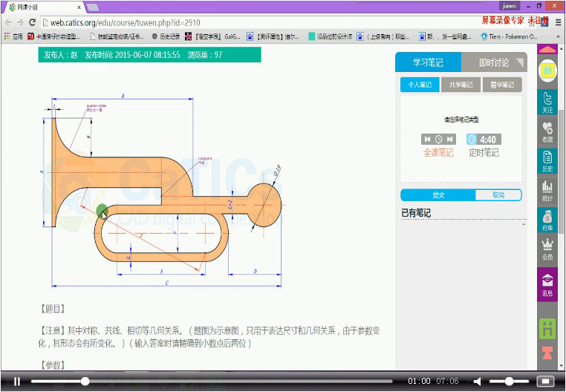
Task: Open the 历史记录 bookmark
Action: 166,36
